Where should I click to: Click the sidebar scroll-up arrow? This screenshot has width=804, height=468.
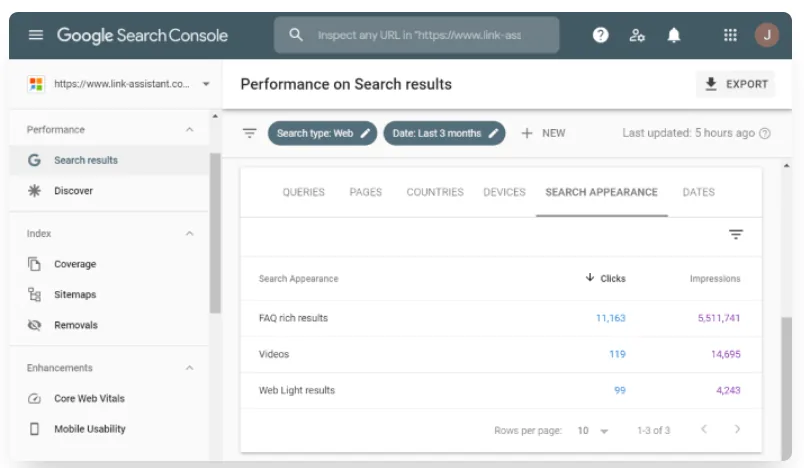click(x=215, y=116)
